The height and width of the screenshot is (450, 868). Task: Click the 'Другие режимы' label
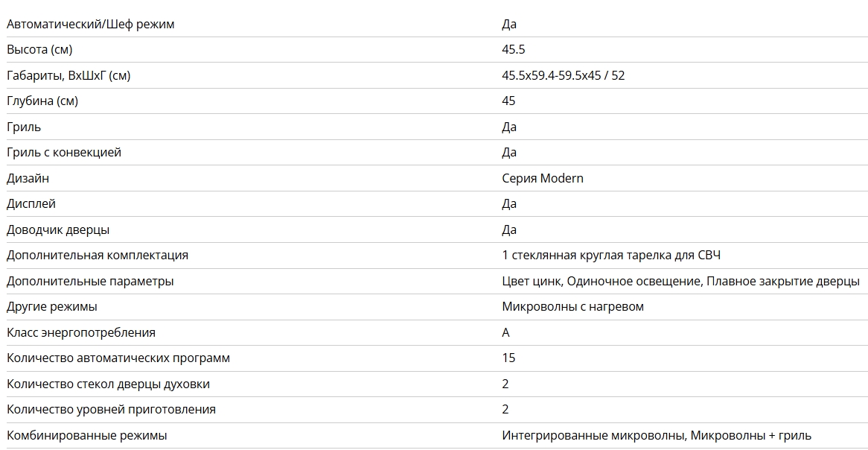click(x=52, y=307)
